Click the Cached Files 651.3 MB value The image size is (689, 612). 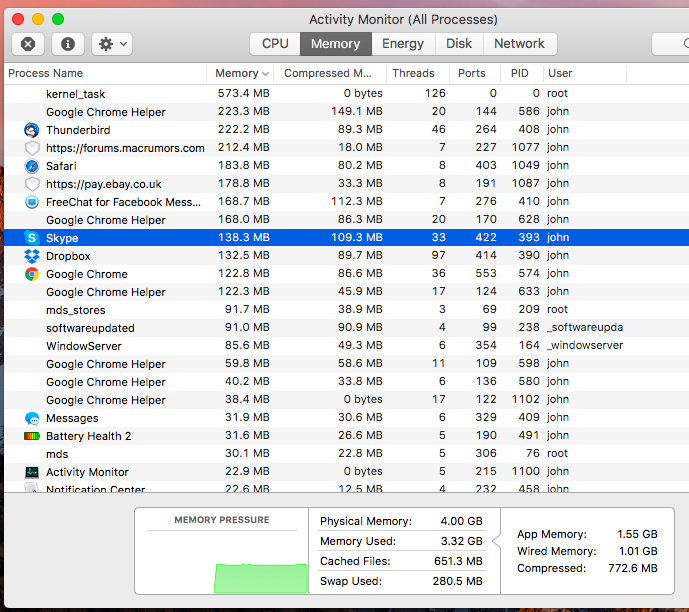tap(458, 561)
